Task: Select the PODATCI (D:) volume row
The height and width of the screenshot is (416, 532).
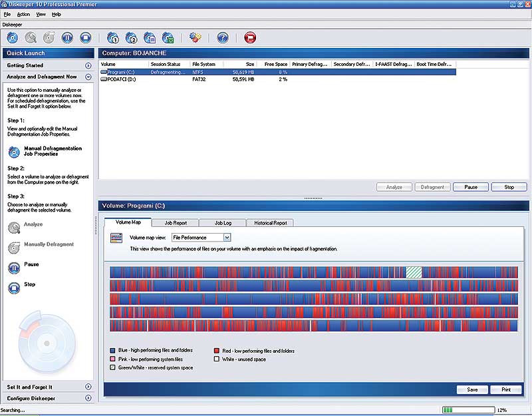Action: (277, 79)
